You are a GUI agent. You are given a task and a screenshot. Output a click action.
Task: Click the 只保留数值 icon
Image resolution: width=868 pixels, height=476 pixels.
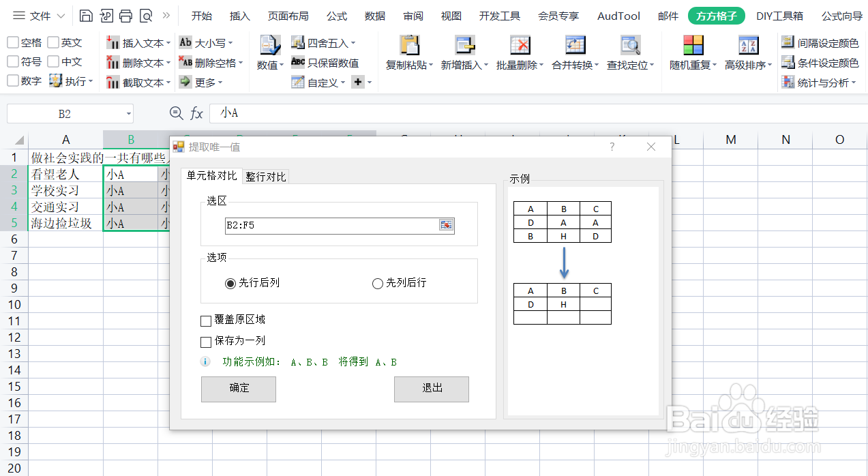pyautogui.click(x=298, y=63)
